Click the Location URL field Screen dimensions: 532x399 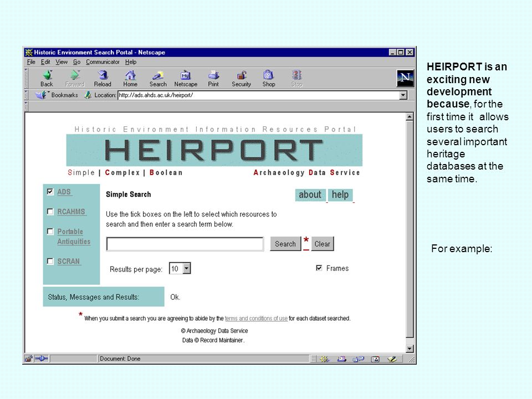coord(259,95)
